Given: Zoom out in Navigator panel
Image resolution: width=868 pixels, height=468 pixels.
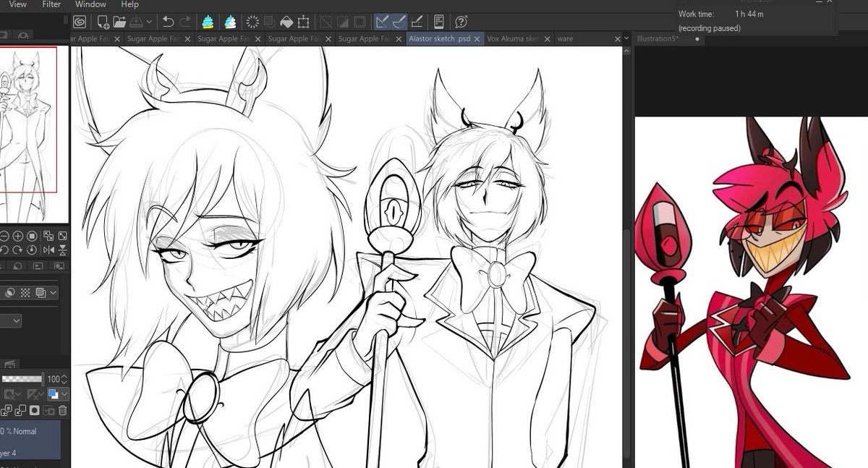Looking at the screenshot, I should click(4, 237).
